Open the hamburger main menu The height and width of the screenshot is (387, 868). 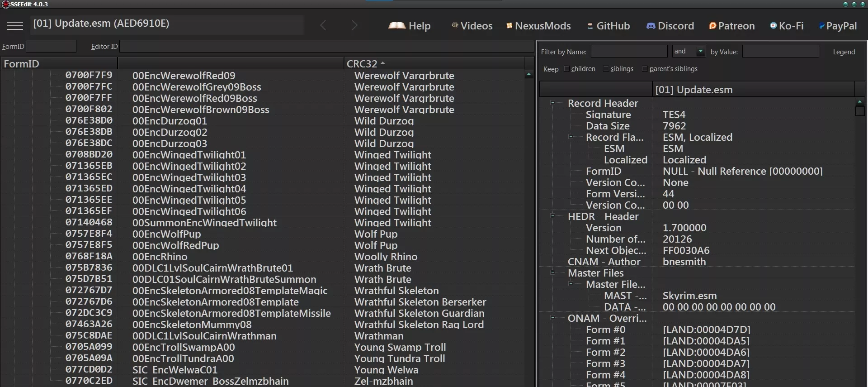click(x=15, y=26)
